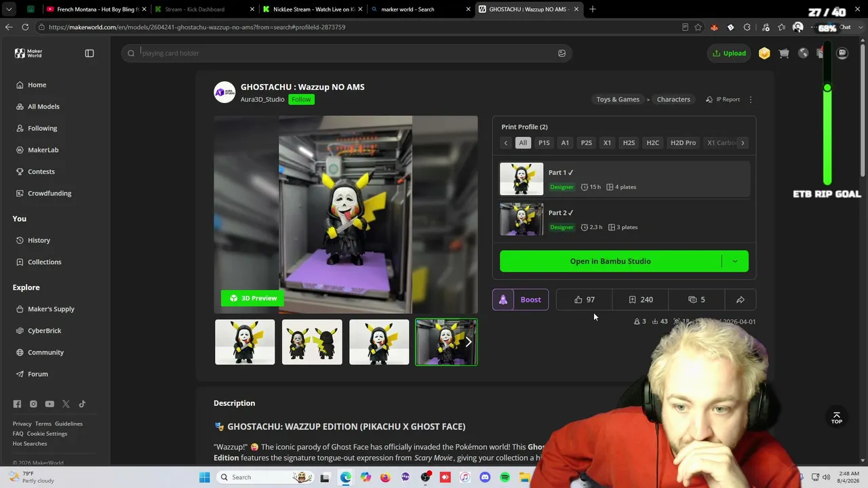Open in Bambu Studio
The image size is (868, 488).
(x=610, y=261)
